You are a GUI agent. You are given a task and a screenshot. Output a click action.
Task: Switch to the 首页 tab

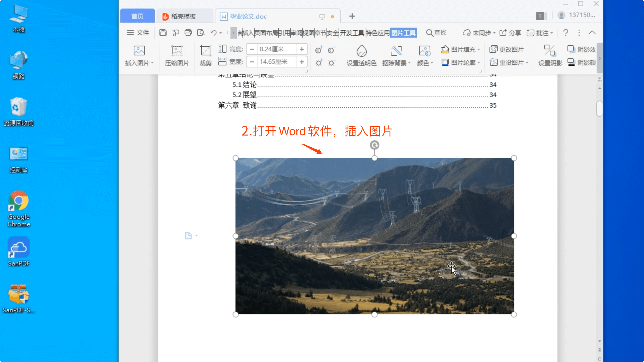pos(137,16)
